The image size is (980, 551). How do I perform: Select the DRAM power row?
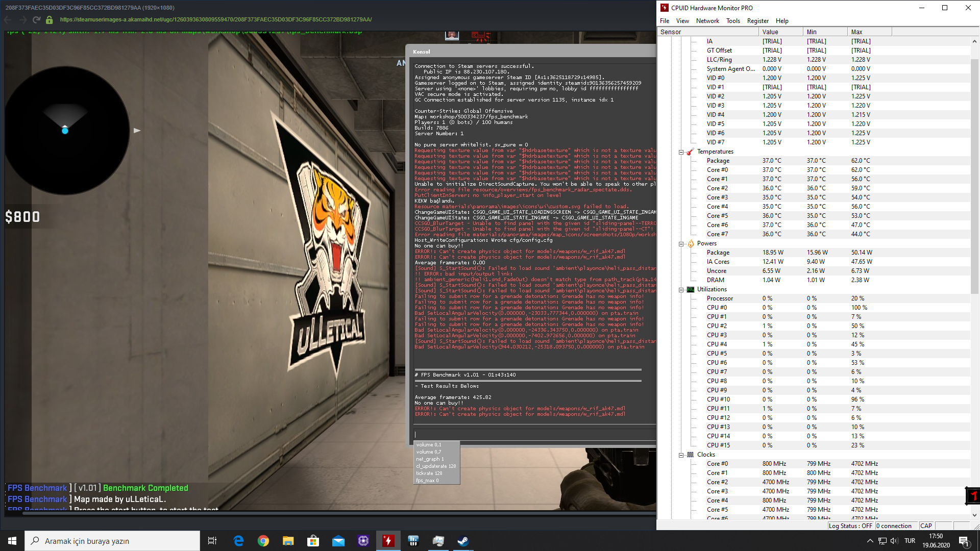pos(814,280)
